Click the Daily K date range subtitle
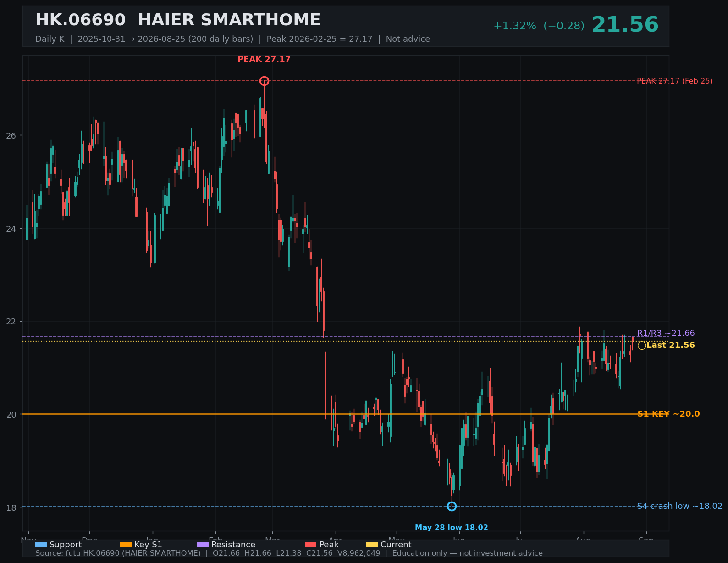This screenshot has height=563, width=728. coord(232,39)
